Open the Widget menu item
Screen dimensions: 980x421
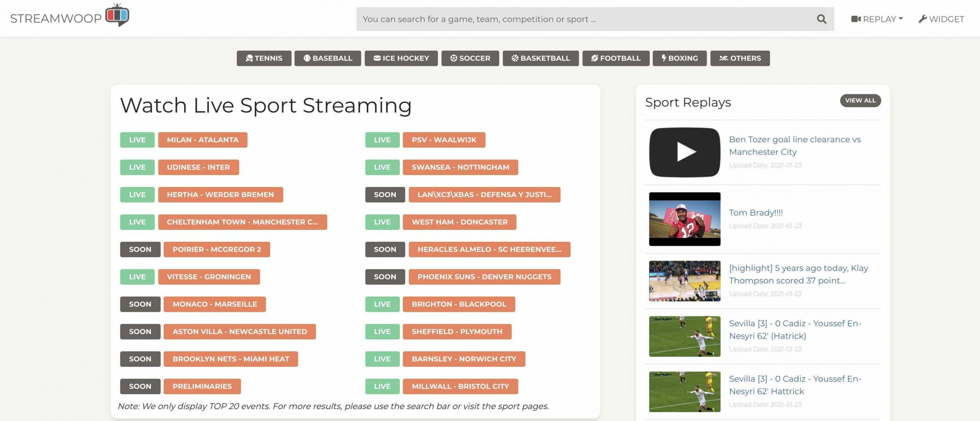click(941, 19)
